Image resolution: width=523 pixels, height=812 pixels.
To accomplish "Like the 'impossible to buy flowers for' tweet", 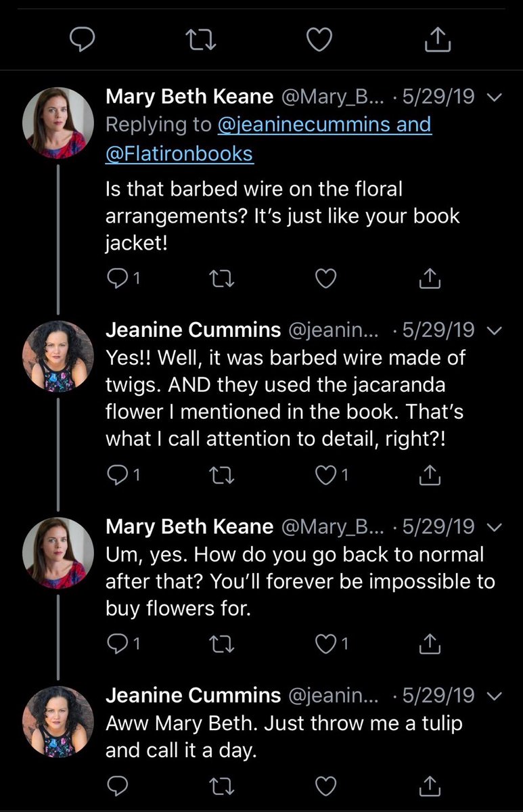I will click(326, 645).
